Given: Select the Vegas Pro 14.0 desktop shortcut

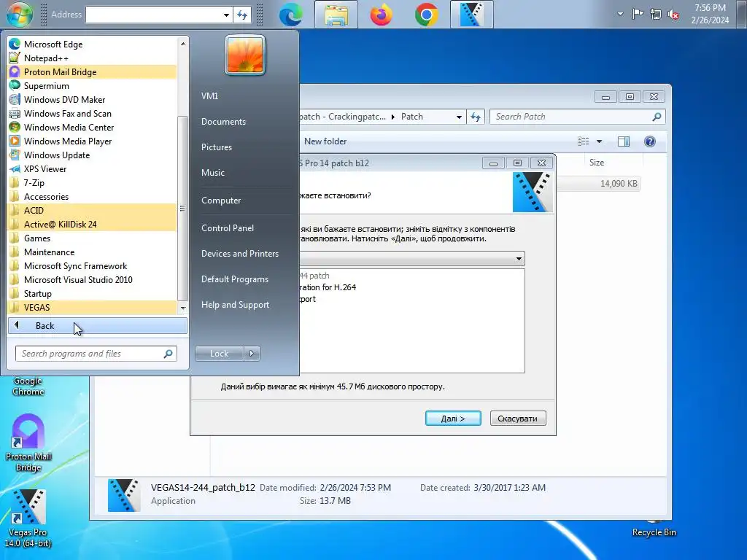Looking at the screenshot, I should coord(28,518).
